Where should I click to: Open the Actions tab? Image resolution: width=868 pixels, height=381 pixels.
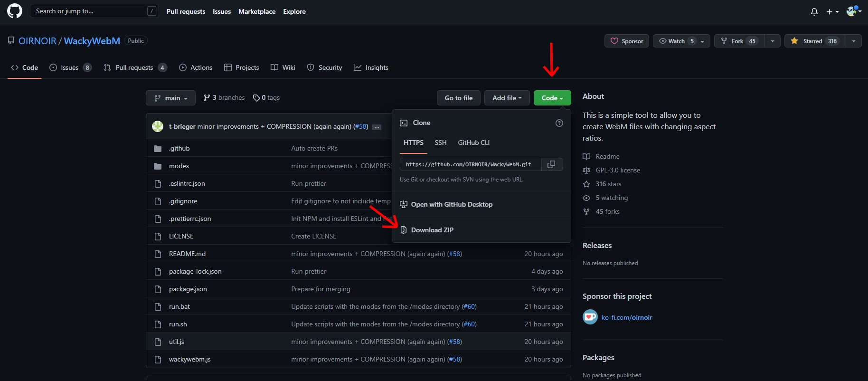(x=196, y=67)
